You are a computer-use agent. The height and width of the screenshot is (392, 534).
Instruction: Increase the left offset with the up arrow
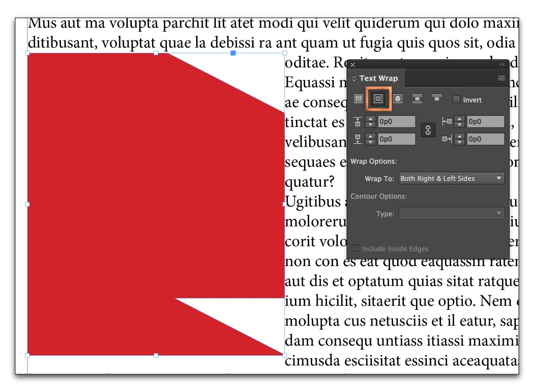[460, 119]
